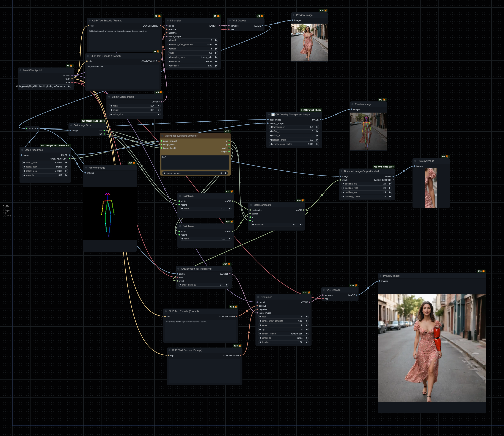504x436 pixels.
Task: Click the #23 Masquerade Nodes badge
Action: point(93,121)
